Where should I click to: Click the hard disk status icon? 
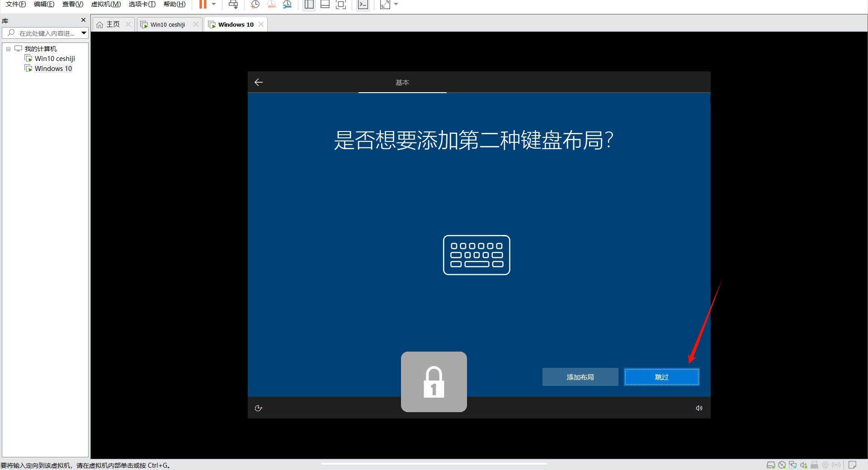point(771,465)
